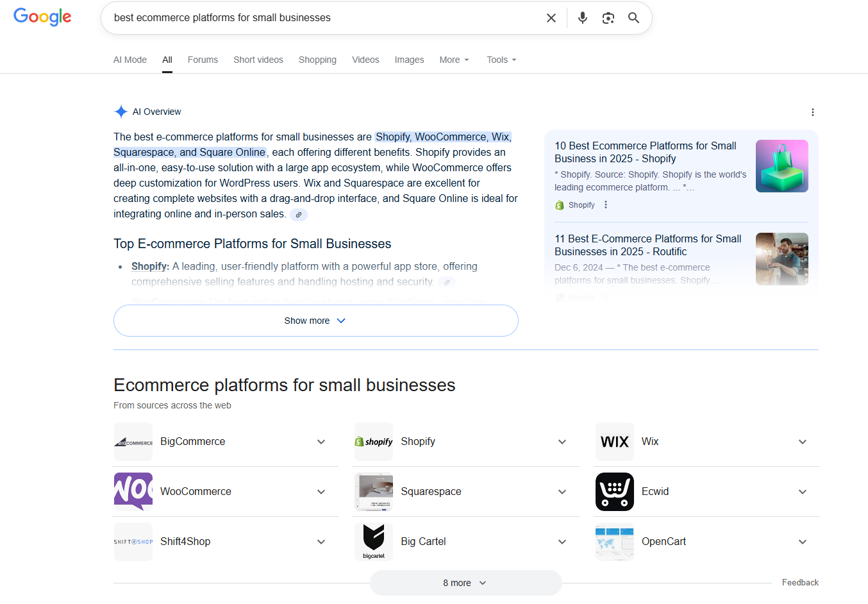Click the Shopify logo thumbnail
The width and height of the screenshot is (868, 604).
coord(374,442)
